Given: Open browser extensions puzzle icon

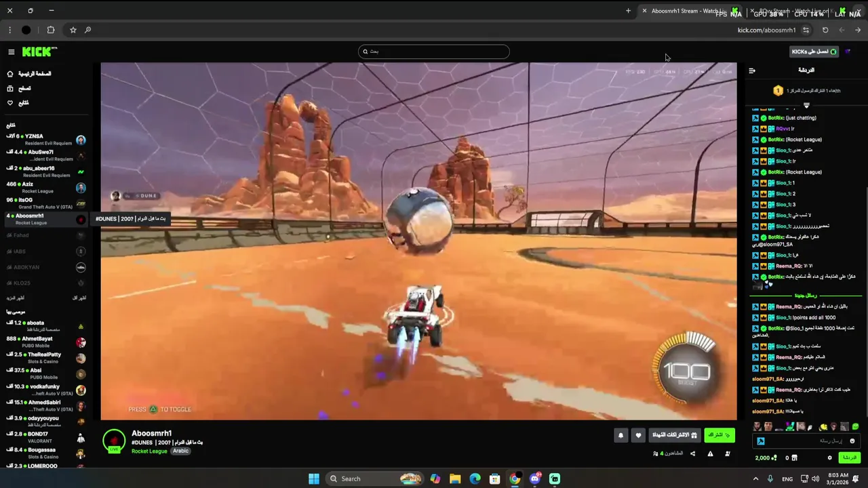Looking at the screenshot, I should (51, 30).
